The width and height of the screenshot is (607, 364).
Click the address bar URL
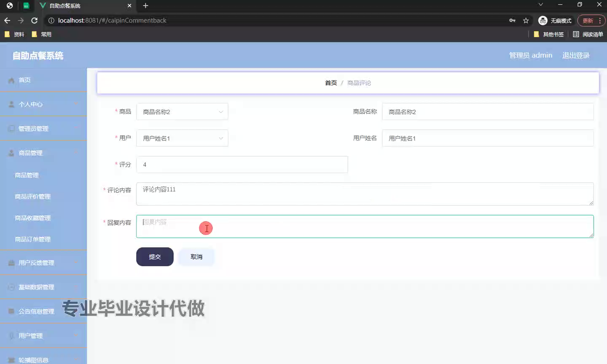tap(112, 20)
